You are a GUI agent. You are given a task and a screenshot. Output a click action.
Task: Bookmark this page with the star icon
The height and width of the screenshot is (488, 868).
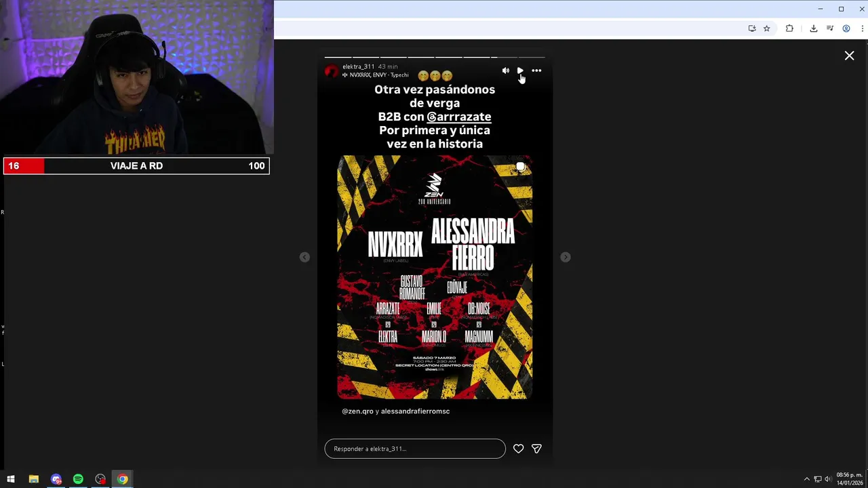(x=767, y=28)
